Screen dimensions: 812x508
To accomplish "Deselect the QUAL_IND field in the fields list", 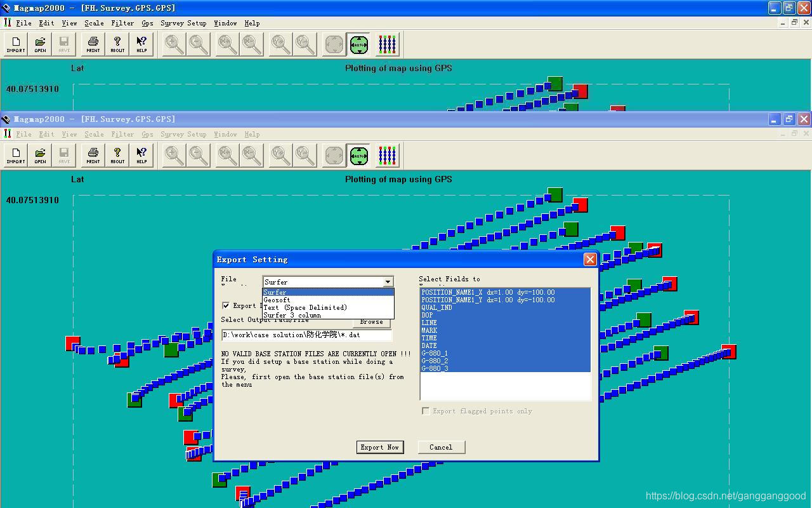I will click(x=436, y=307).
